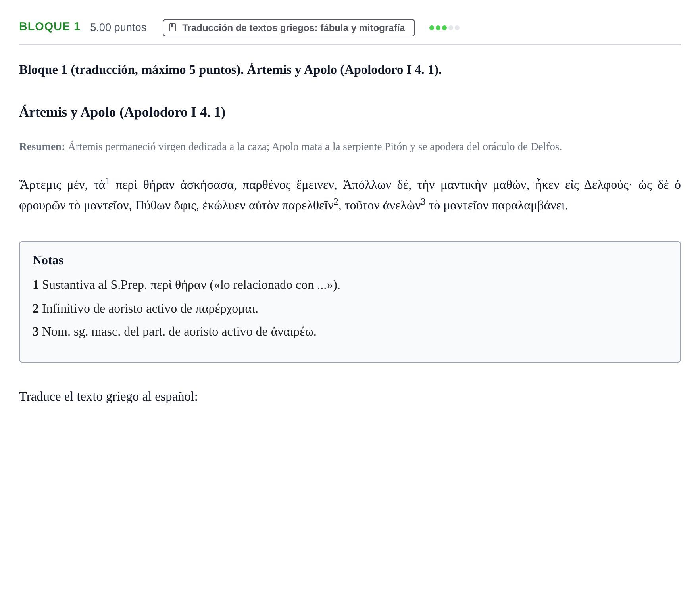
Task: Click the difficulty dots indicator
Action: click(x=444, y=28)
